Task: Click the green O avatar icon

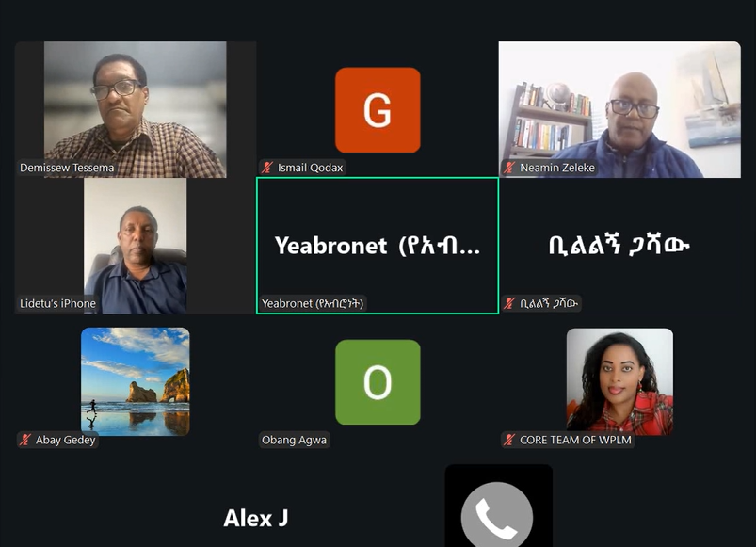Action: click(x=378, y=382)
